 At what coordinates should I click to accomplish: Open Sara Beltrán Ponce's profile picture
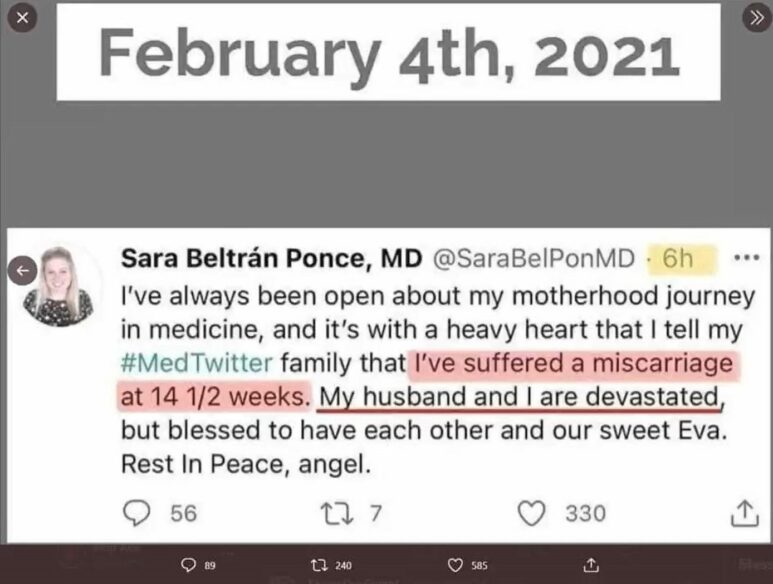point(60,285)
